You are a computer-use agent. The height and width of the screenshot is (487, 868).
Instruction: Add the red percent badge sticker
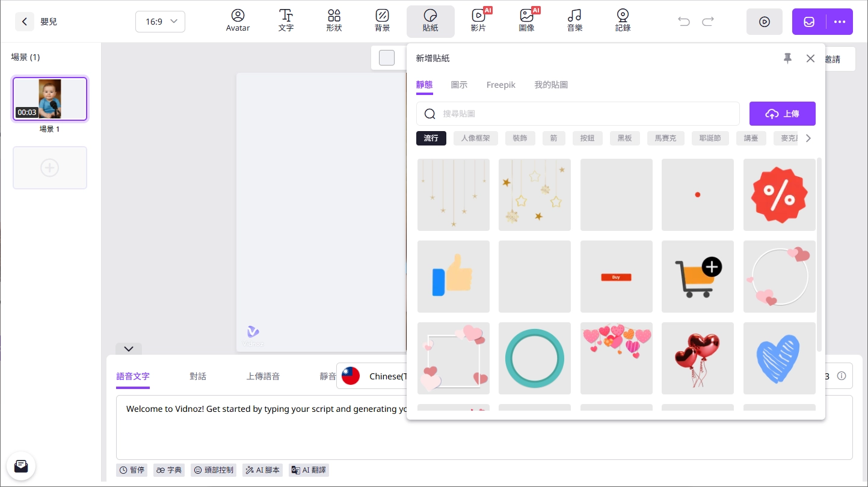pos(780,195)
